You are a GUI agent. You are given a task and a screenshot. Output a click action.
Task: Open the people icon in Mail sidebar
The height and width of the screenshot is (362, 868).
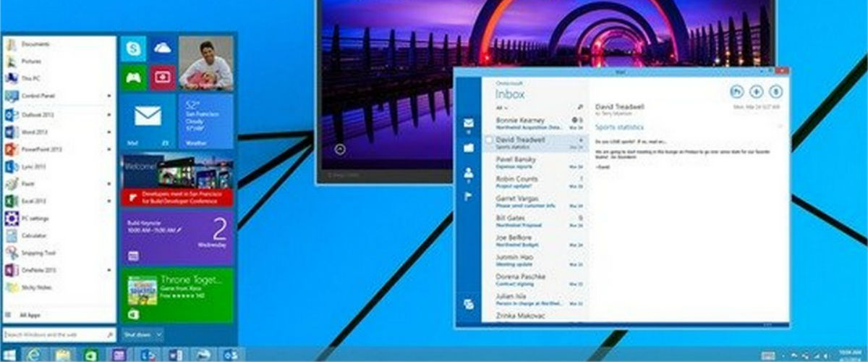pos(468,172)
